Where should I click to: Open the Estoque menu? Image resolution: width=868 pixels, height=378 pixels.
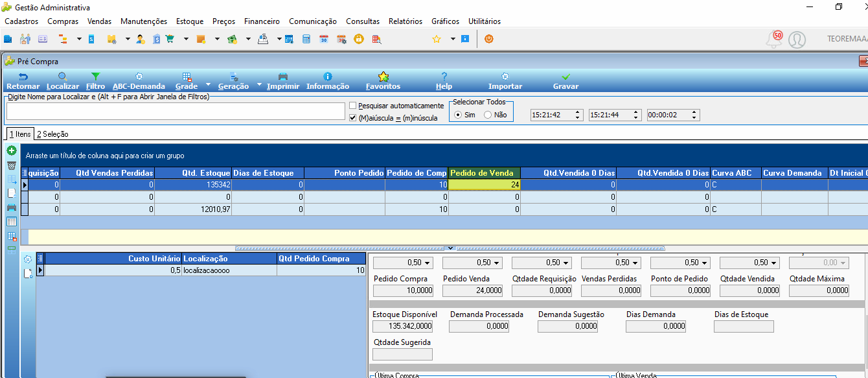[190, 21]
